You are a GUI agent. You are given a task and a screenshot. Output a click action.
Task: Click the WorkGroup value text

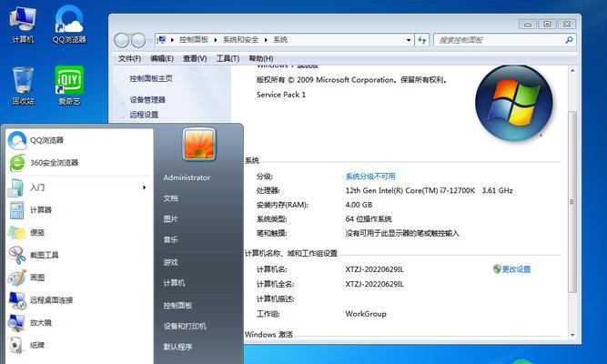366,314
